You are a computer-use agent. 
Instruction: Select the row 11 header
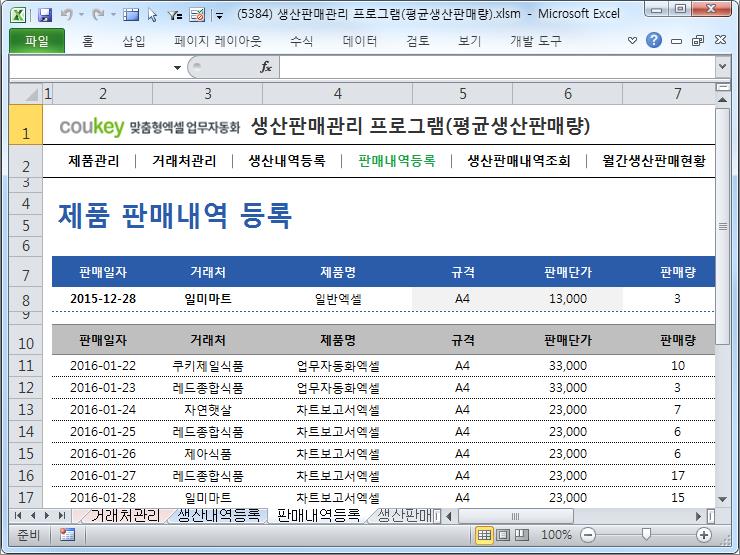click(x=26, y=366)
